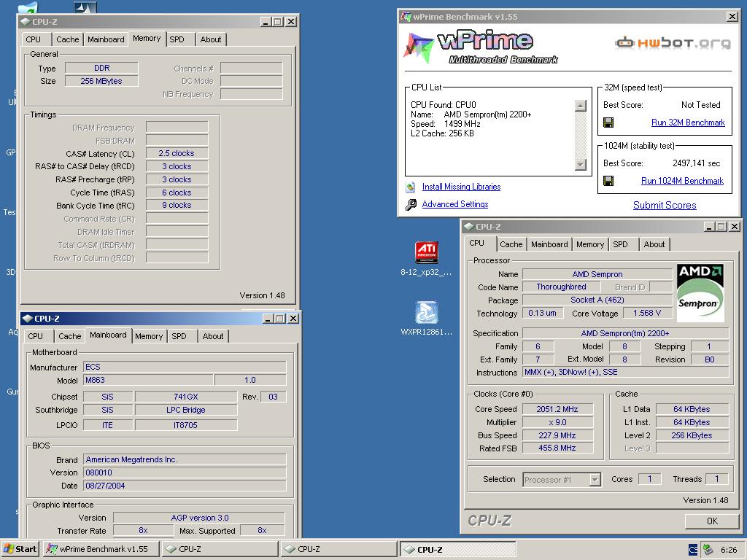Open Install Missing Libraries link
This screenshot has height=560, width=747.
tap(461, 187)
